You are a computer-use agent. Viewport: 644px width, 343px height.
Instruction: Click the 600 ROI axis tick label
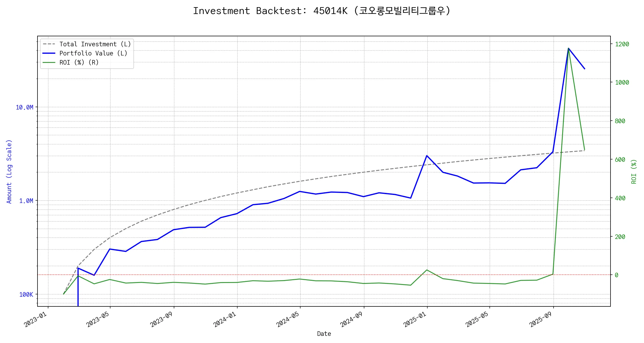coord(620,160)
